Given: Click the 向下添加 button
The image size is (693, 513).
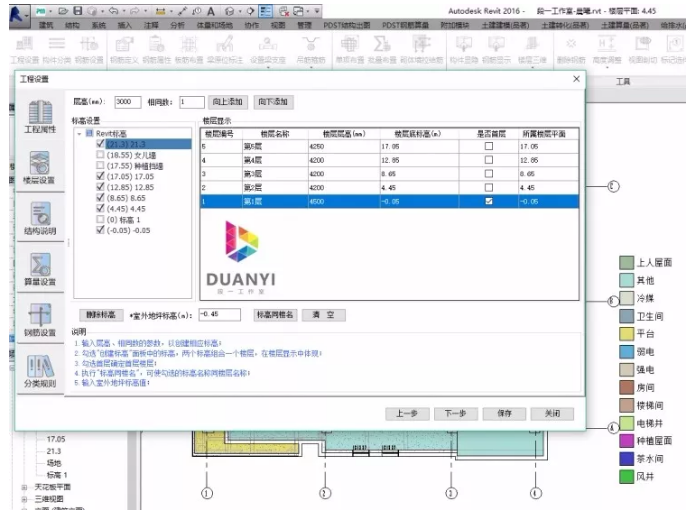Looking at the screenshot, I should coord(273,102).
